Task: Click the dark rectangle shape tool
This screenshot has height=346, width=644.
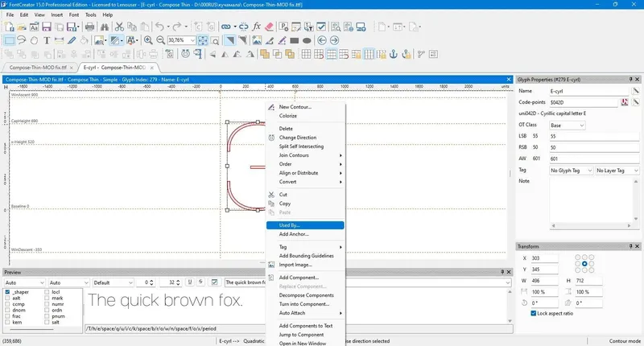Action: pos(294,40)
